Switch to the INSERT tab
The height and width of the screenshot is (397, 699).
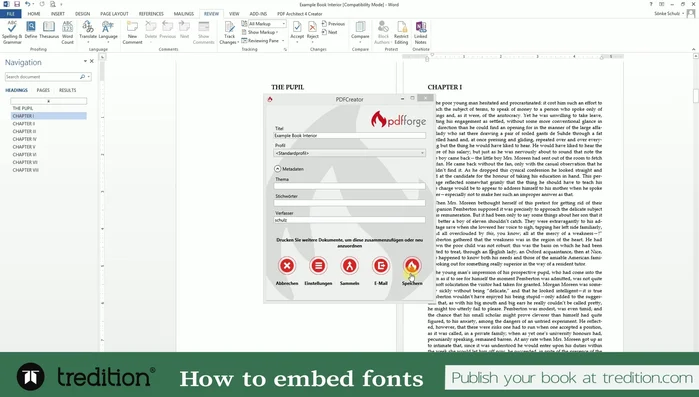coord(58,14)
